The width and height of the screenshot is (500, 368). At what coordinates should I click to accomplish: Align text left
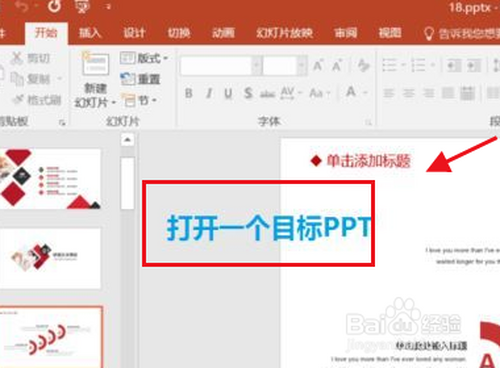[389, 93]
